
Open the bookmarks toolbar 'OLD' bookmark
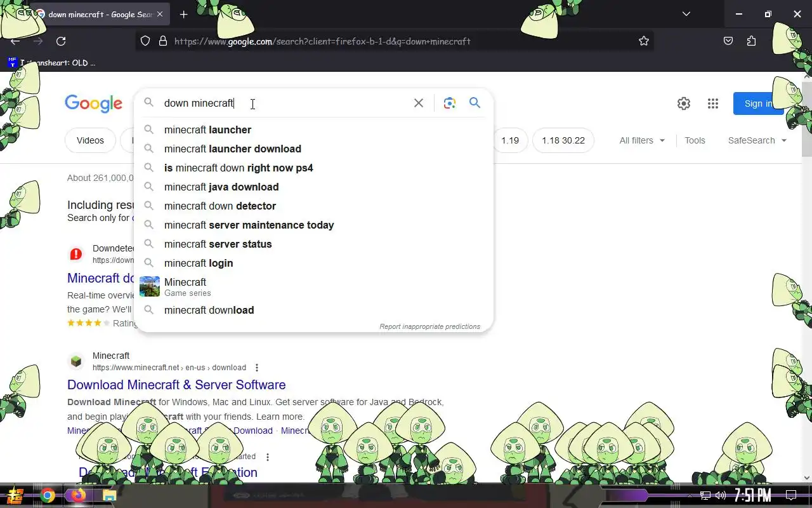[52, 62]
